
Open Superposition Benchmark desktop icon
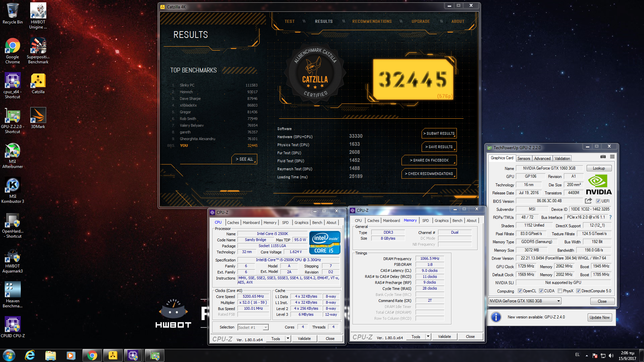(x=38, y=51)
